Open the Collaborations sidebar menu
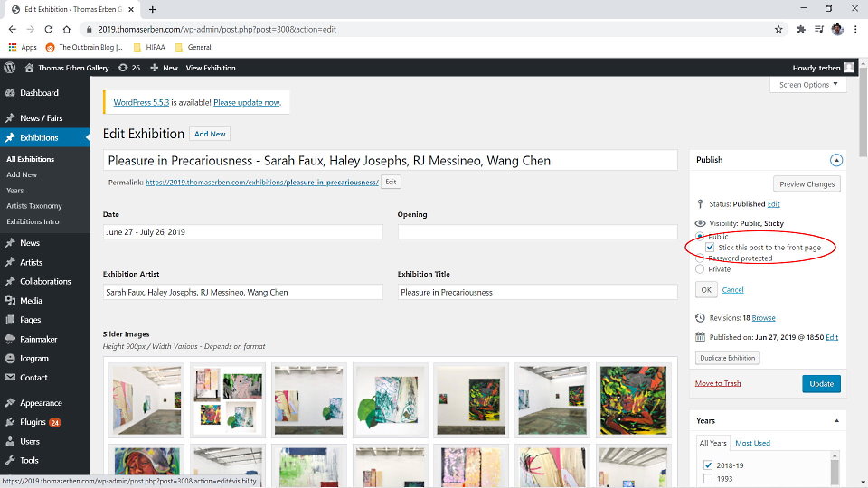Viewport: 868px width, 488px height. tap(45, 281)
